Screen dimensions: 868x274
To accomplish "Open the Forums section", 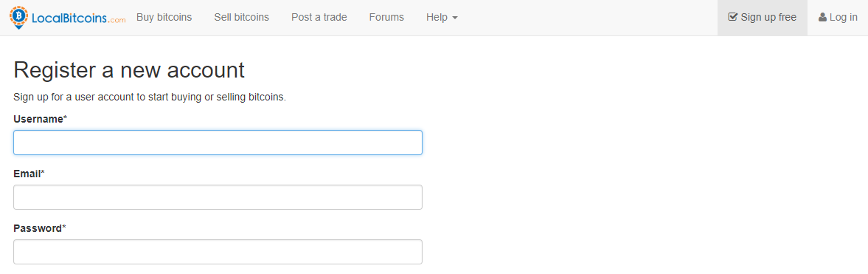I will point(386,17).
